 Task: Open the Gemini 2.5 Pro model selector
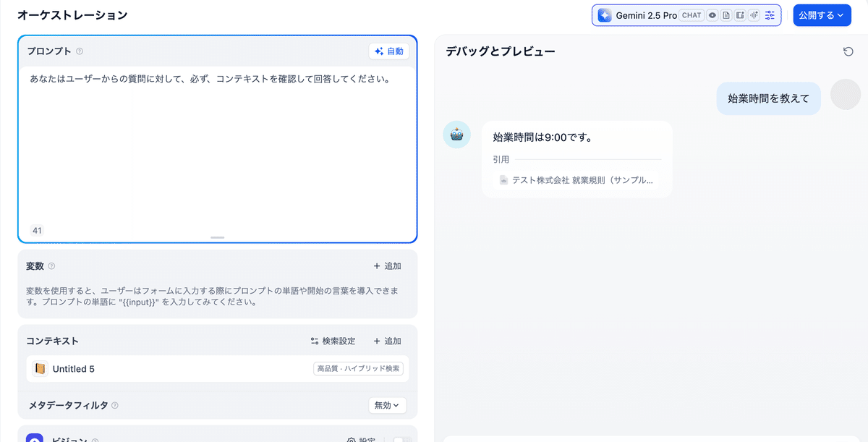click(647, 14)
